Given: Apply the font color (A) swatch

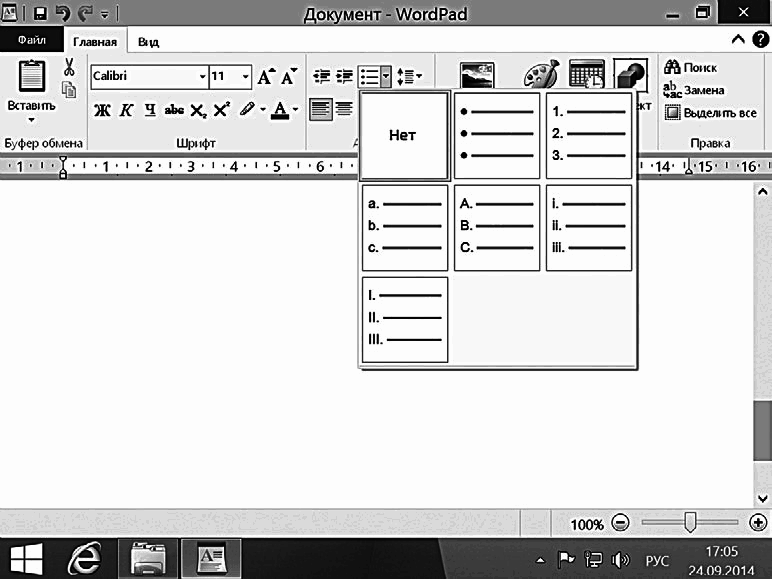Looking at the screenshot, I should tap(280, 110).
